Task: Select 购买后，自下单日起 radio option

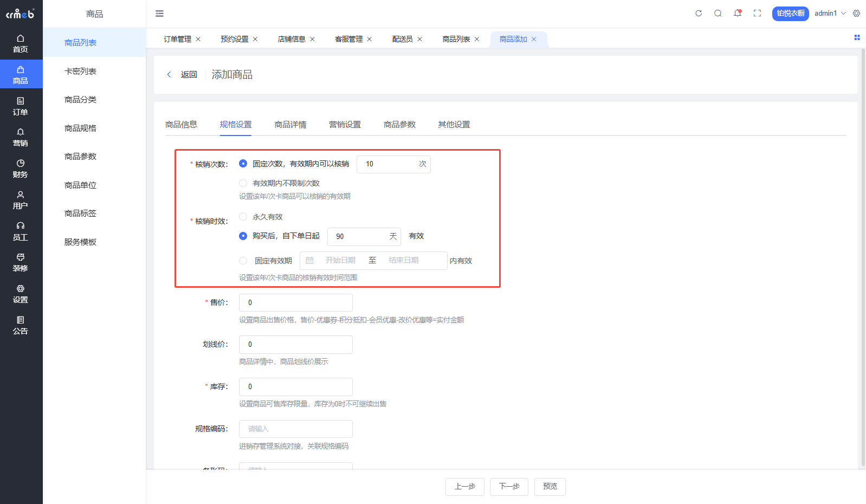Action: pyautogui.click(x=243, y=236)
